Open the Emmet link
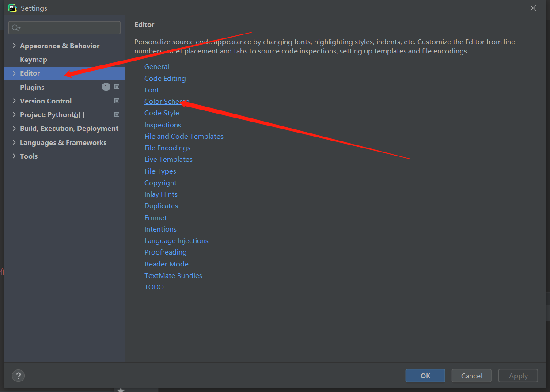Viewport: 550px width, 392px height. (156, 217)
